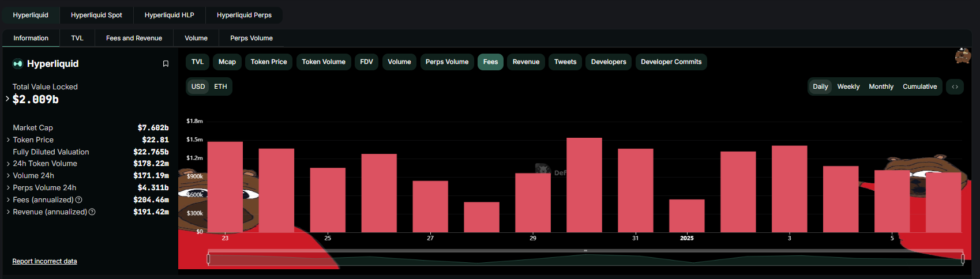Toggle the Perps Volume chart metric
The width and height of the screenshot is (980, 279).
tap(447, 62)
